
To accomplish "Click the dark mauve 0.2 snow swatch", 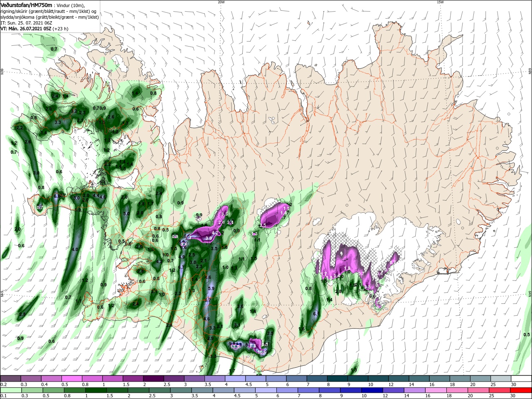I will click(x=11, y=379).
